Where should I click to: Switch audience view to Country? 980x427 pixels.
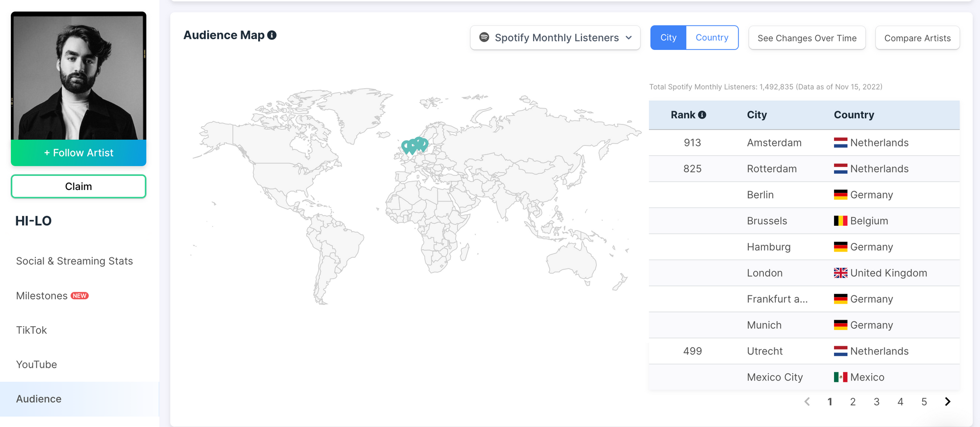(x=712, y=38)
